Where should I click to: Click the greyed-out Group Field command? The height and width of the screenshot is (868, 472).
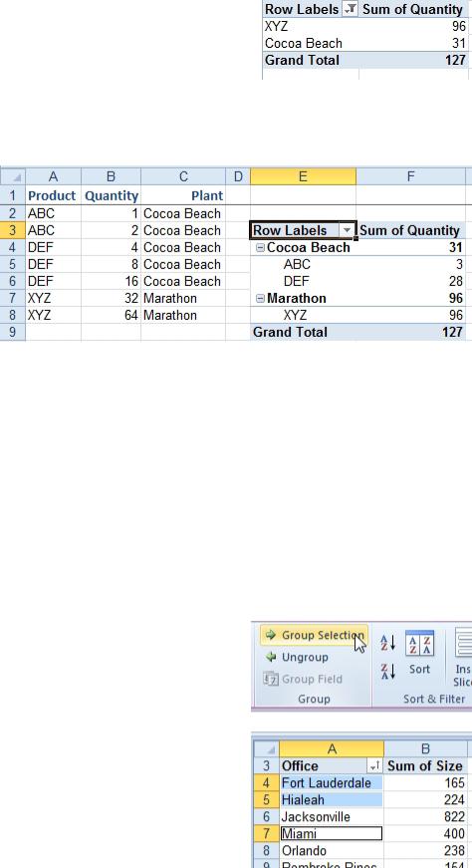(303, 680)
